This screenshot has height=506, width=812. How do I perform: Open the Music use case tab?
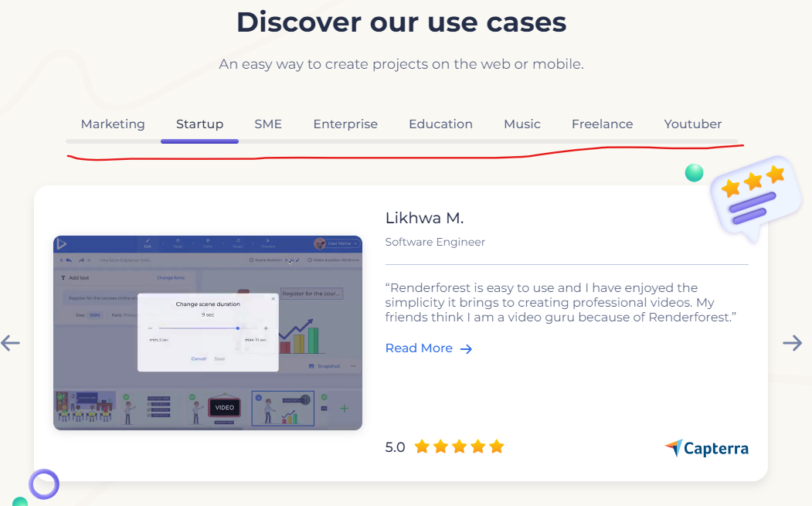(522, 124)
